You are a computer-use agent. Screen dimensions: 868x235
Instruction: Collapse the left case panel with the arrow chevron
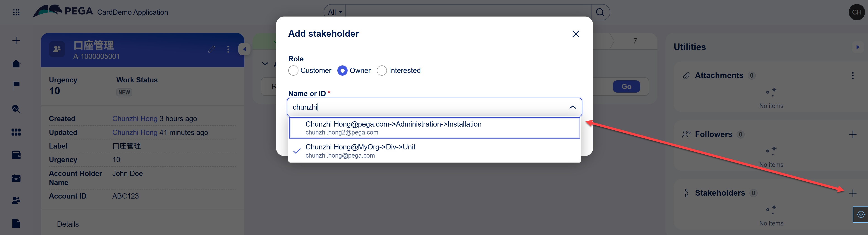click(x=245, y=49)
